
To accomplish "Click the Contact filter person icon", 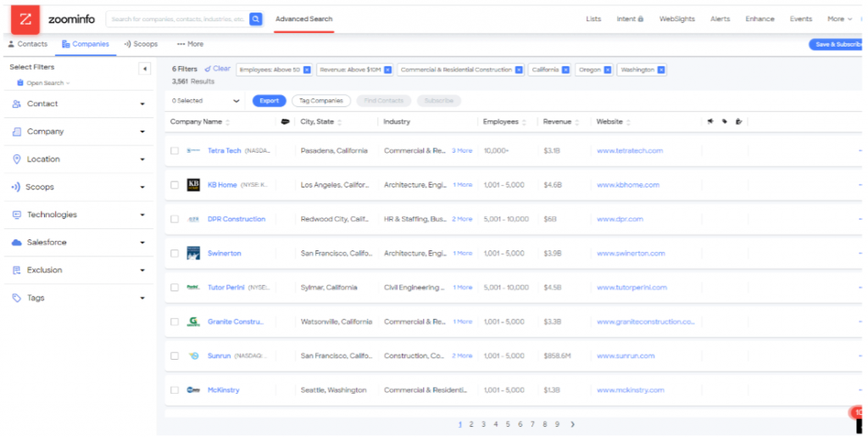I will [x=17, y=104].
